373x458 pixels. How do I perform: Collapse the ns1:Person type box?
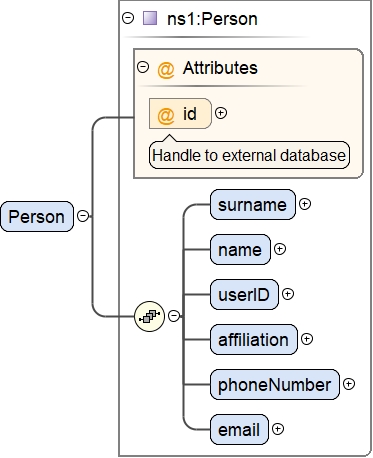coord(128,18)
